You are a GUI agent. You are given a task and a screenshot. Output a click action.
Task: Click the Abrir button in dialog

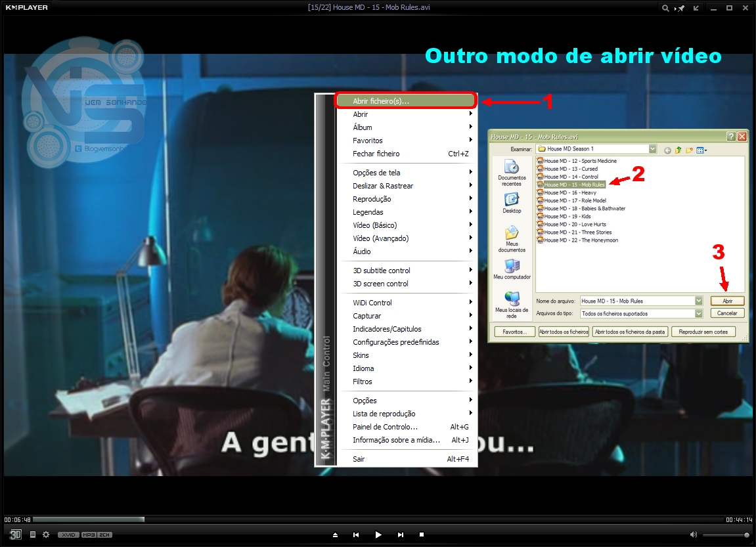point(727,301)
